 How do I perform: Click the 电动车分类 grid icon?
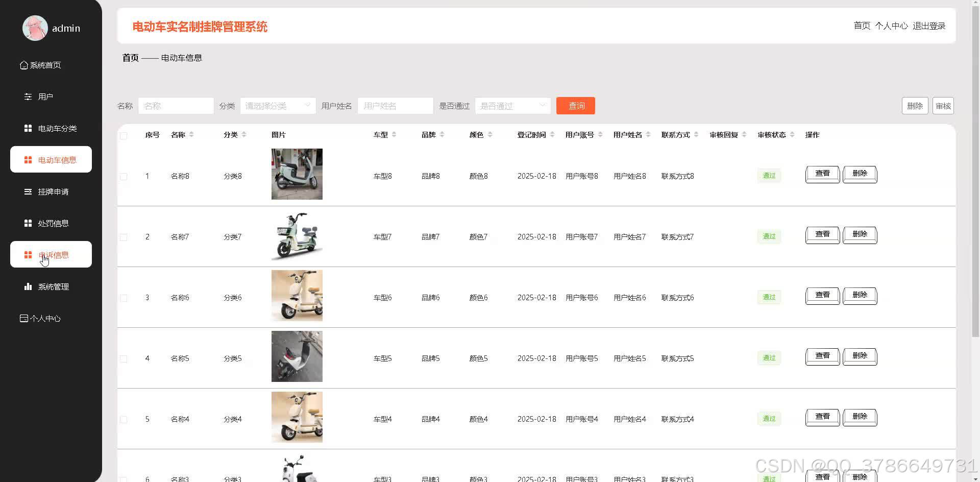pos(28,128)
